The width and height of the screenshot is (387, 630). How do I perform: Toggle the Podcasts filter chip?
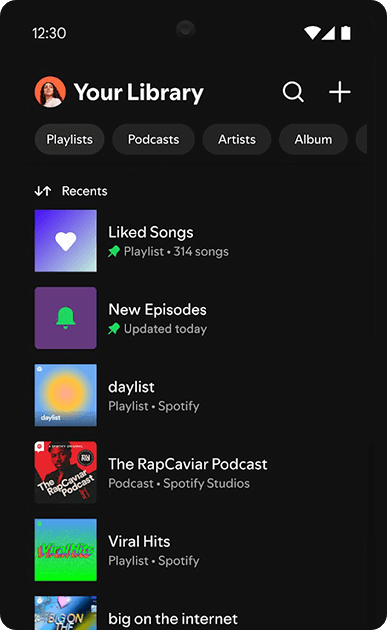154,139
